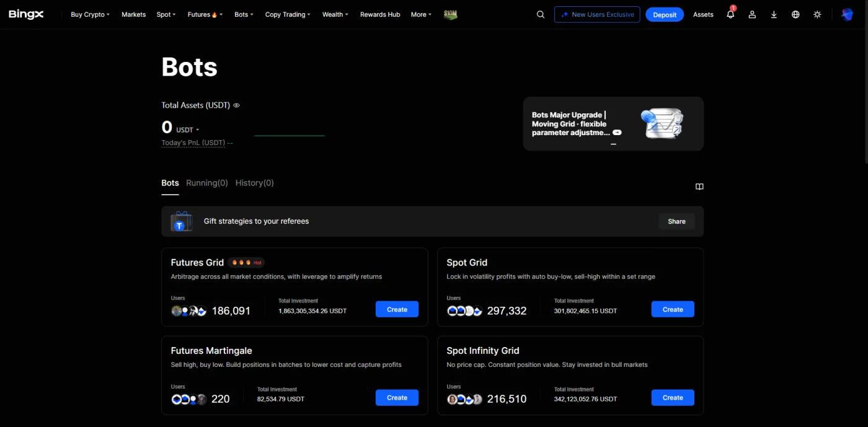Click Futures Grid user avatars
The height and width of the screenshot is (427, 868).
click(188, 311)
